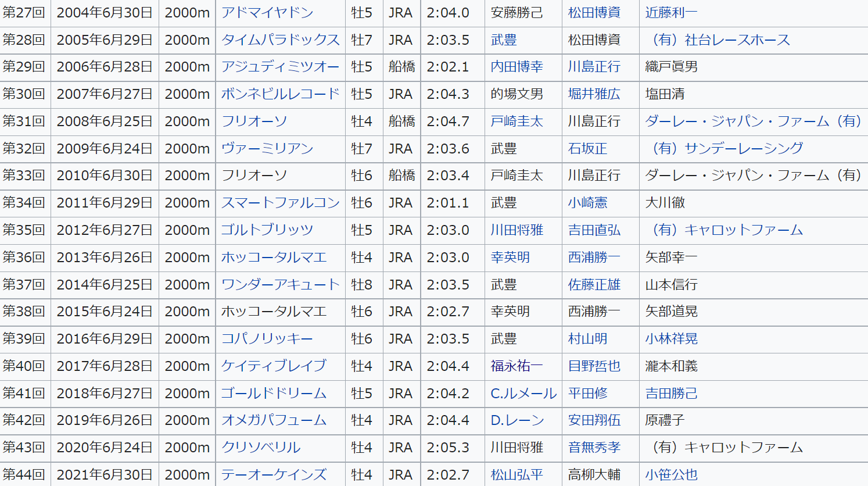Click the trainer name 平田修

(x=588, y=393)
